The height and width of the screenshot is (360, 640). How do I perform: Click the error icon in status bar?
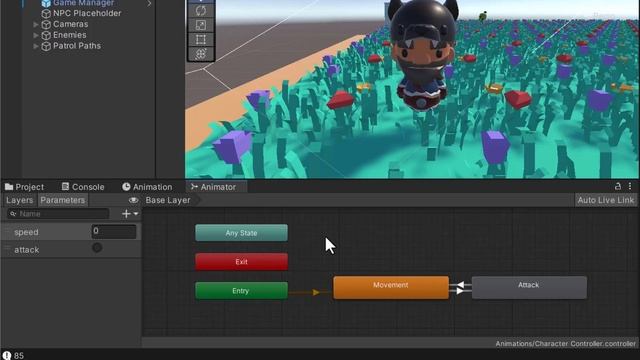pyautogui.click(x=7, y=355)
